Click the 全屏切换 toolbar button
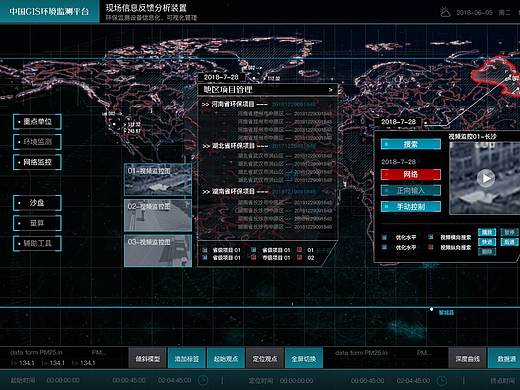 [304, 358]
